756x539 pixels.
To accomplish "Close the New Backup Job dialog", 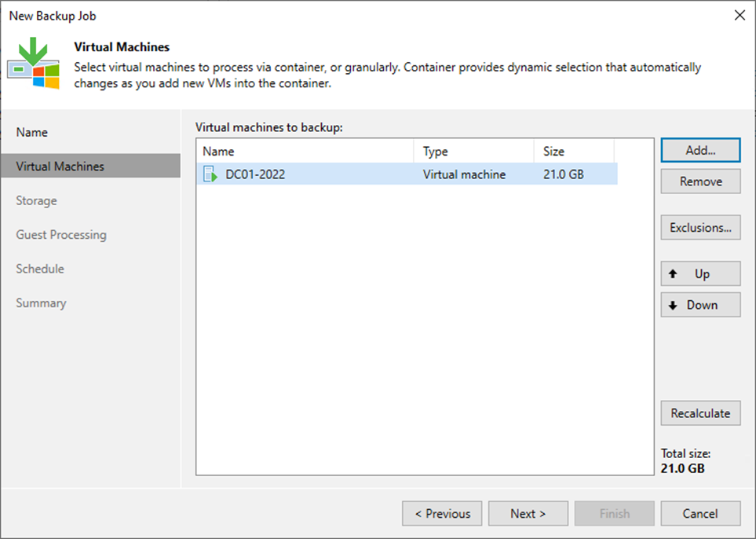I will pos(740,16).
